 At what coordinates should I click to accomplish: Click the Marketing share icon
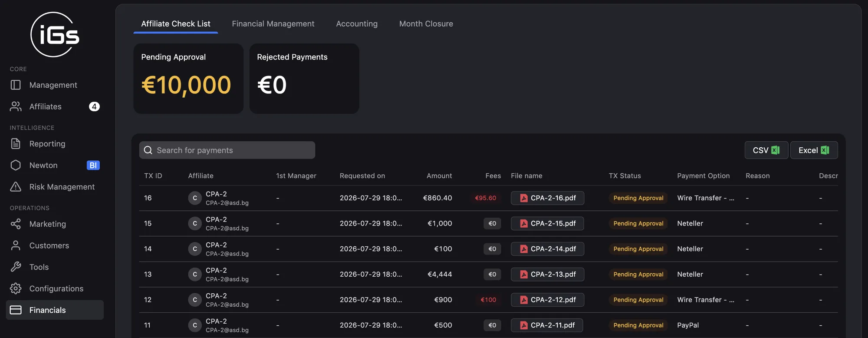coord(16,224)
